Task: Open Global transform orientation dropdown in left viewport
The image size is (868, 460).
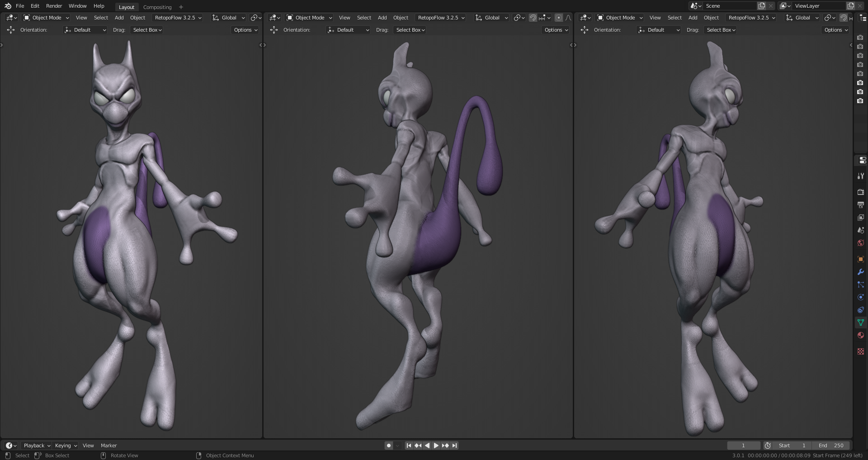Action: point(229,18)
